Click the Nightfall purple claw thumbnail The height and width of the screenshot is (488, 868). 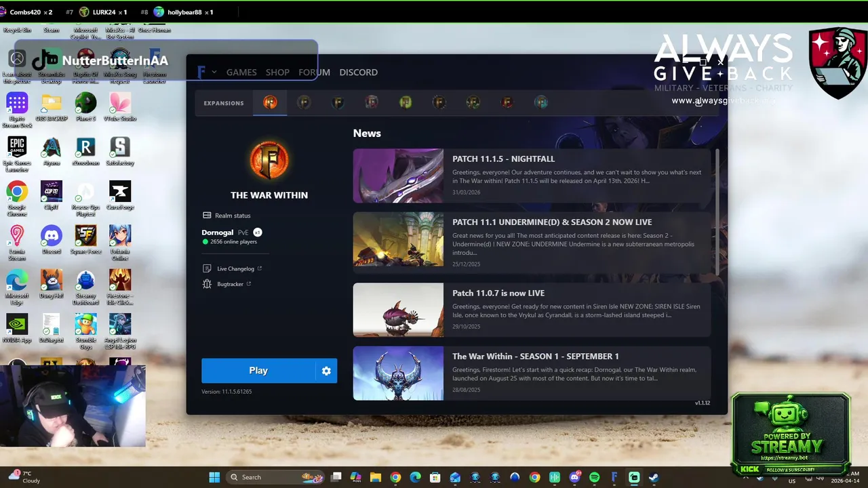398,176
